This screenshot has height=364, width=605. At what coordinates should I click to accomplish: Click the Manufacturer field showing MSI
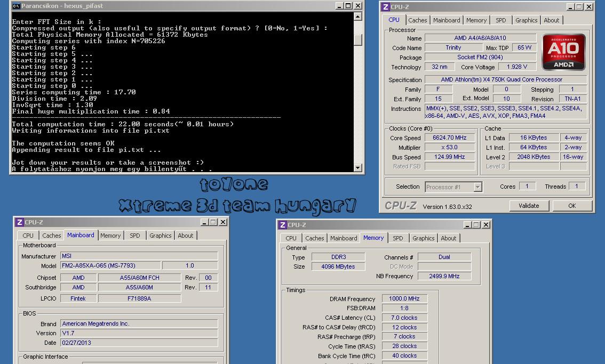139,256
